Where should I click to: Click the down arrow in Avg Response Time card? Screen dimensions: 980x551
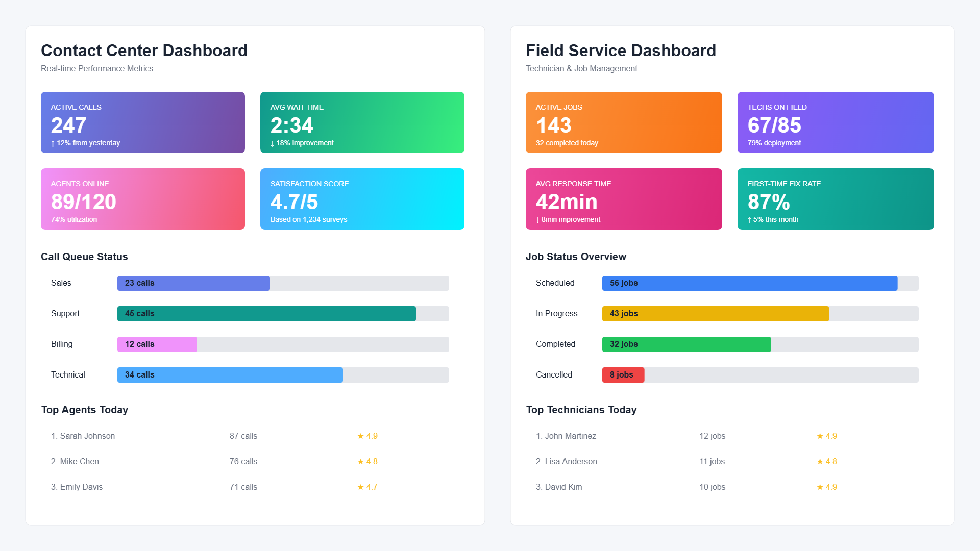tap(537, 220)
